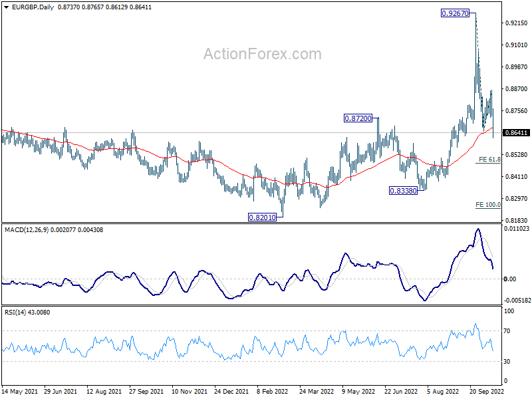Click the 0.87200 price label

tap(358, 118)
